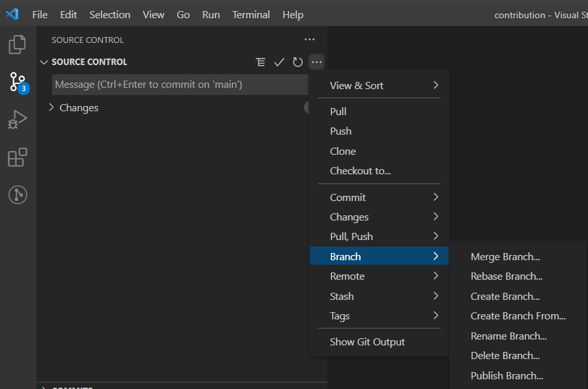Open the Commit submenu
This screenshot has width=588, height=389.
click(379, 198)
